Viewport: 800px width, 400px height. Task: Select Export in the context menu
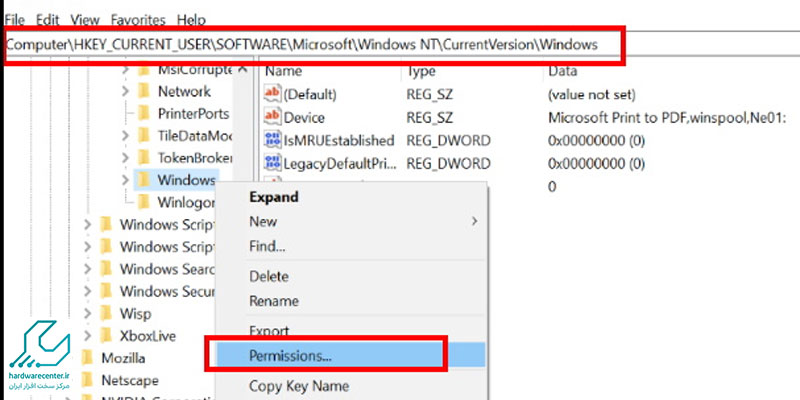pos(350,331)
